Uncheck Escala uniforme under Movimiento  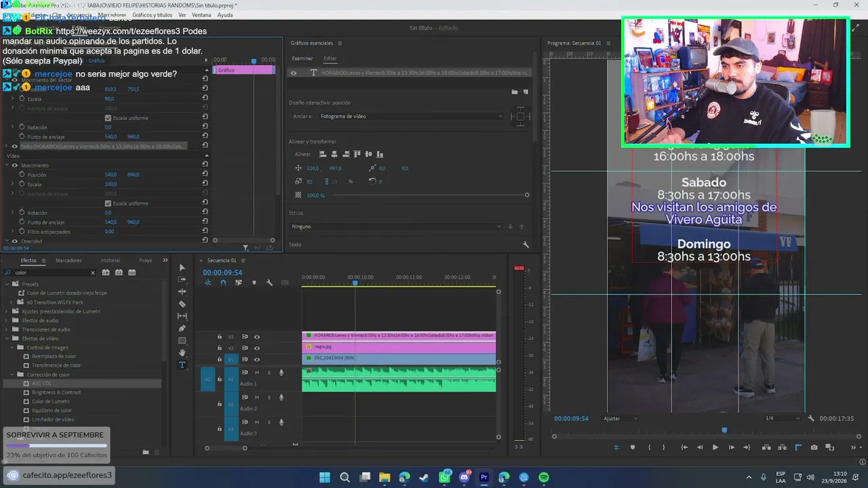pos(108,203)
